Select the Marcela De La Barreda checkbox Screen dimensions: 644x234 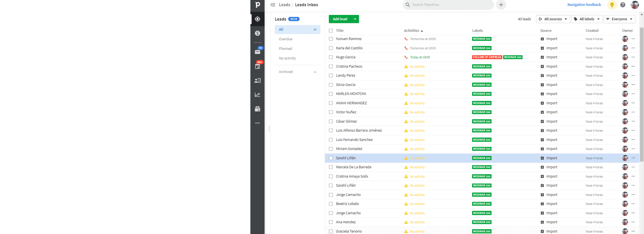coord(331,167)
